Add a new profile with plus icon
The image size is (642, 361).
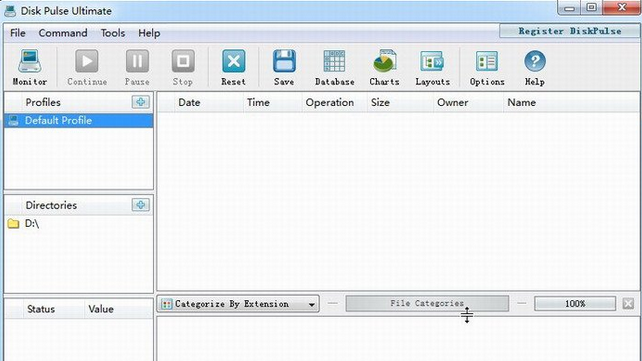(140, 102)
